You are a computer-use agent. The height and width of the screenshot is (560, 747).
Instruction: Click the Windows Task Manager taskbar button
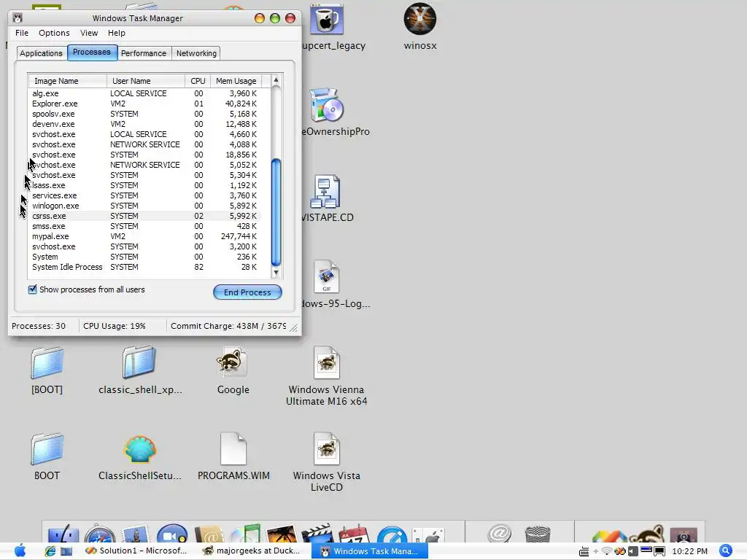pos(370,551)
